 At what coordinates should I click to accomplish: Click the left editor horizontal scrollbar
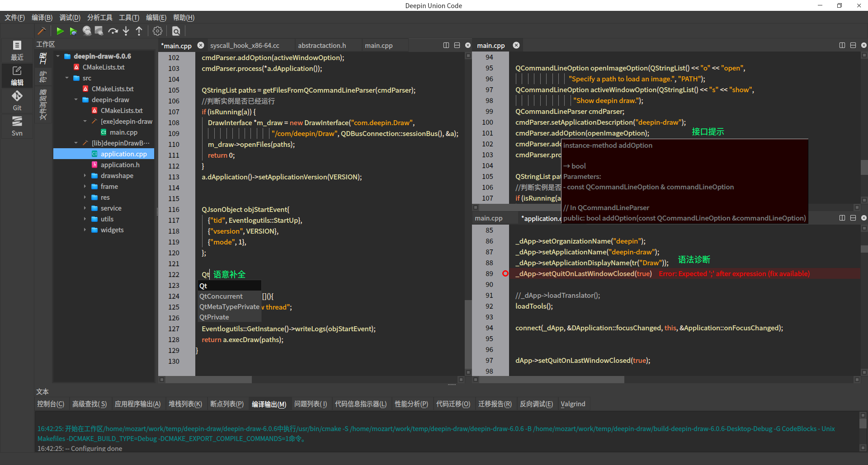coord(208,380)
